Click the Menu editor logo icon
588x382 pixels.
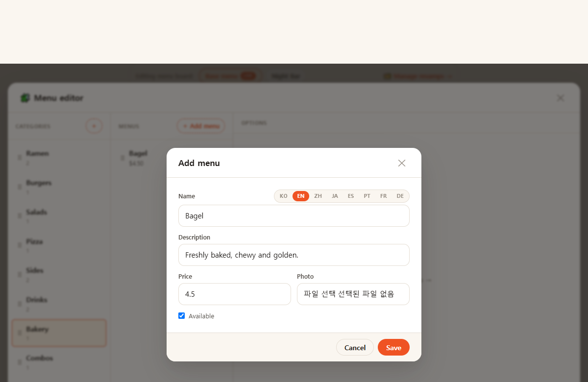click(x=25, y=98)
